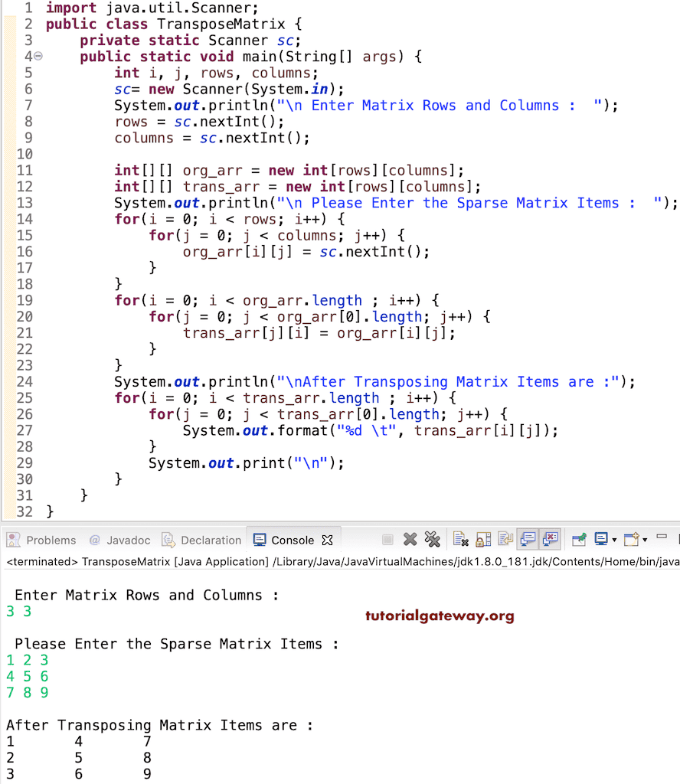The width and height of the screenshot is (680, 784).
Task: Toggle word wrap in the Console
Action: point(504,540)
